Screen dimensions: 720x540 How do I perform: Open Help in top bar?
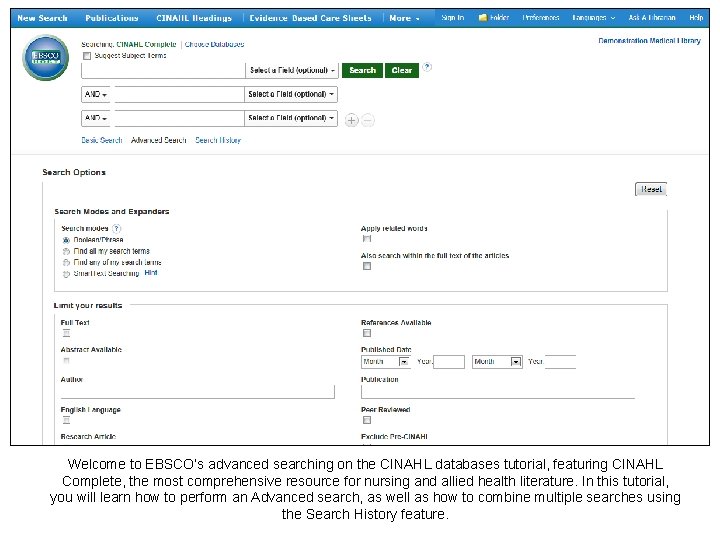point(696,17)
